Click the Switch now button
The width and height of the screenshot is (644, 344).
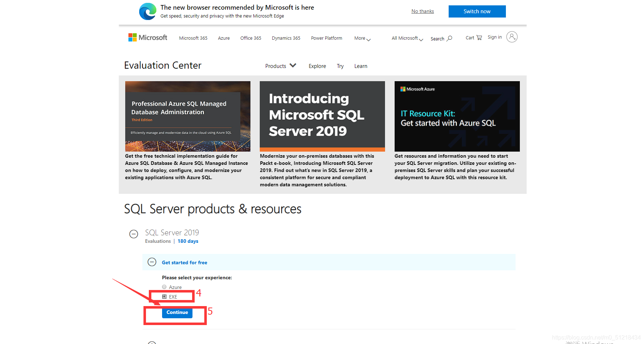coord(477,11)
